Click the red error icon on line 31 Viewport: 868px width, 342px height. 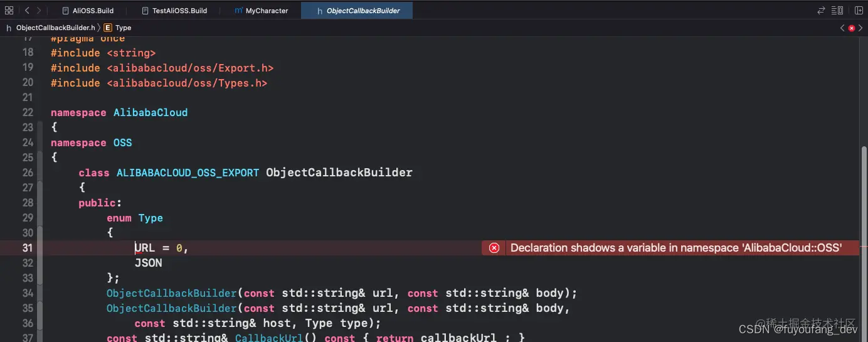tap(494, 248)
